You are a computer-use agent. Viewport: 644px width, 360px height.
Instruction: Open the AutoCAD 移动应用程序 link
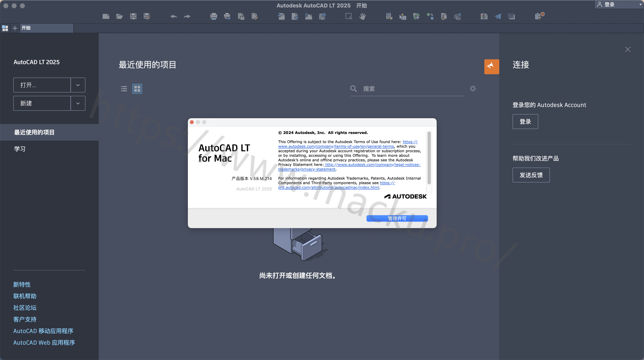(43, 331)
